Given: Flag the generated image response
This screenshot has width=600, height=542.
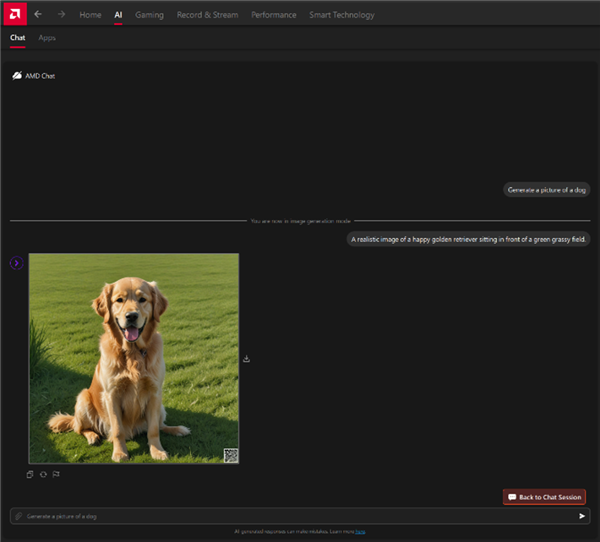Looking at the screenshot, I should click(x=56, y=474).
